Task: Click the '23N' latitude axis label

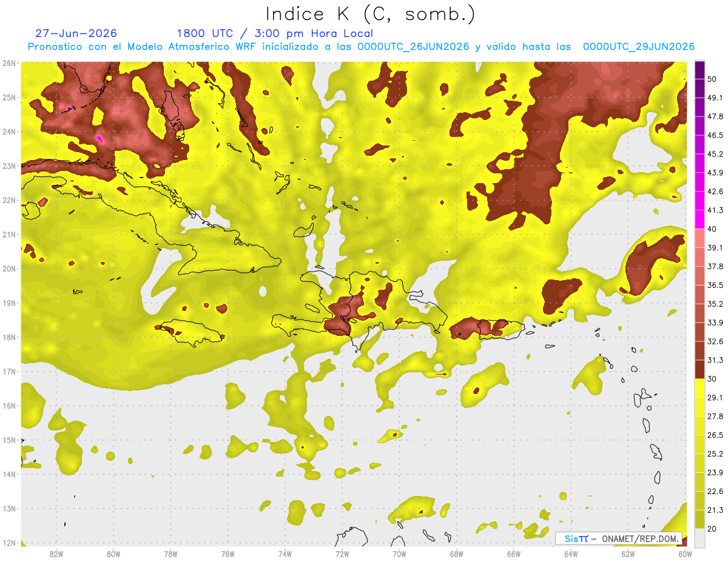Action: tap(9, 166)
